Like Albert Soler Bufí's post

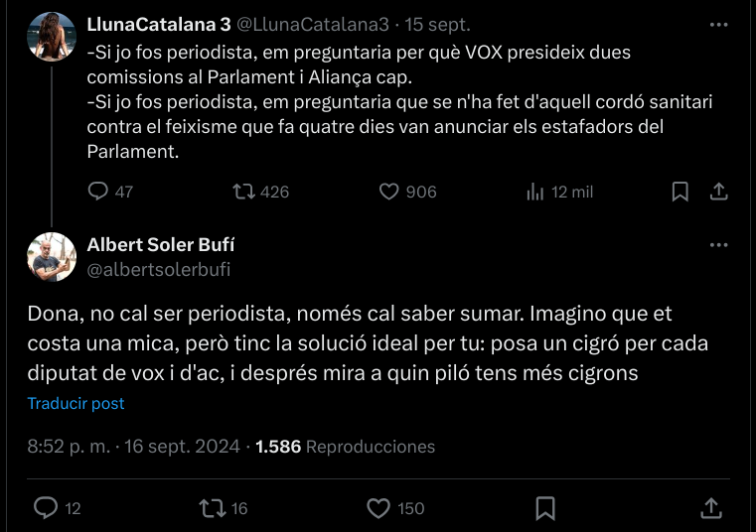[378, 508]
